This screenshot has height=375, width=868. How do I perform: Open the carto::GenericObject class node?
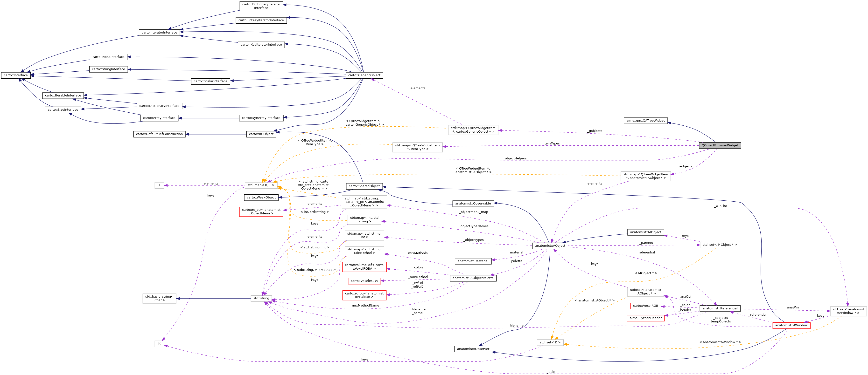[364, 75]
